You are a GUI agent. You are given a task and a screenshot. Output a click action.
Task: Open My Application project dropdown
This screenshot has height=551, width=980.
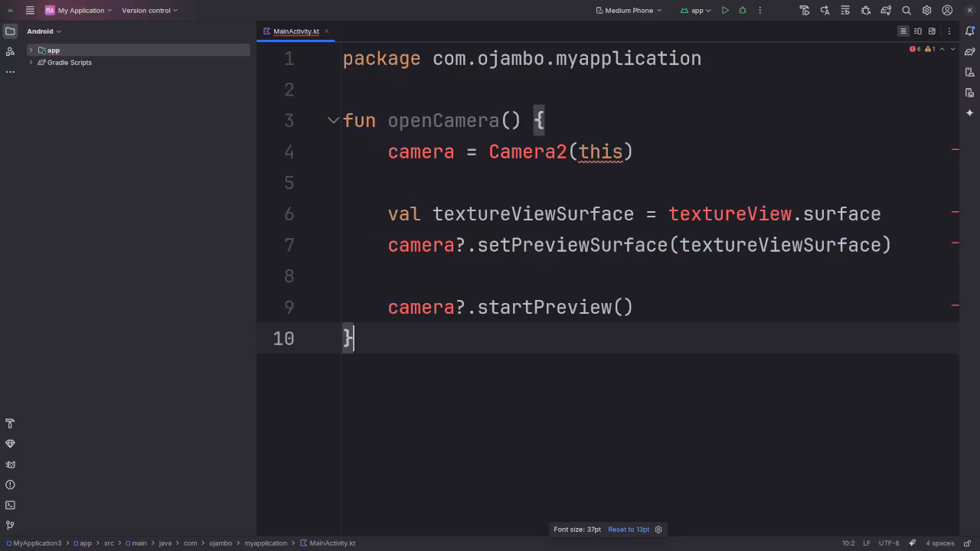pos(78,10)
